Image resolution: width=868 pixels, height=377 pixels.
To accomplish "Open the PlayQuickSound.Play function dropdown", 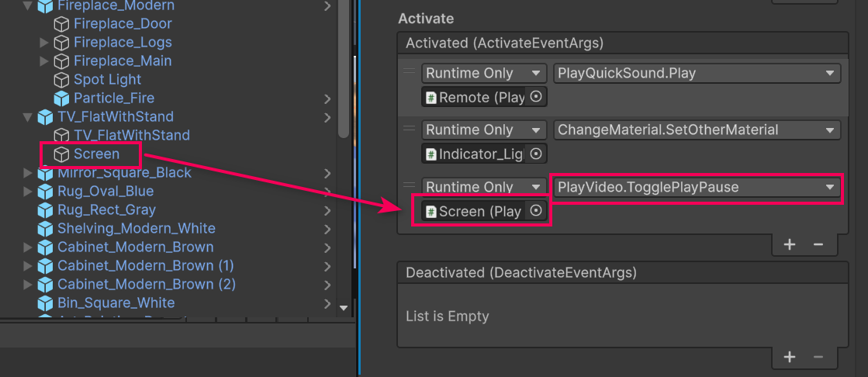I will pyautogui.click(x=696, y=74).
